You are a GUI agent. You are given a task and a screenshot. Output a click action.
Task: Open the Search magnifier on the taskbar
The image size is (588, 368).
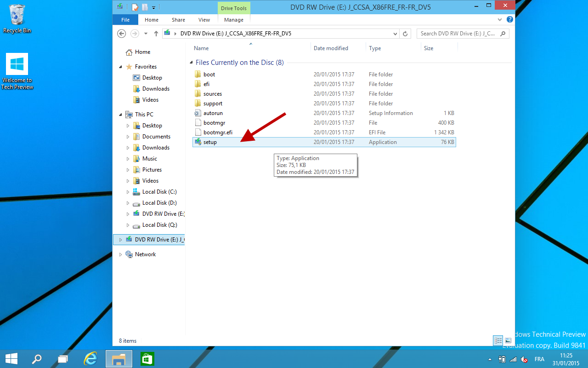tap(37, 359)
